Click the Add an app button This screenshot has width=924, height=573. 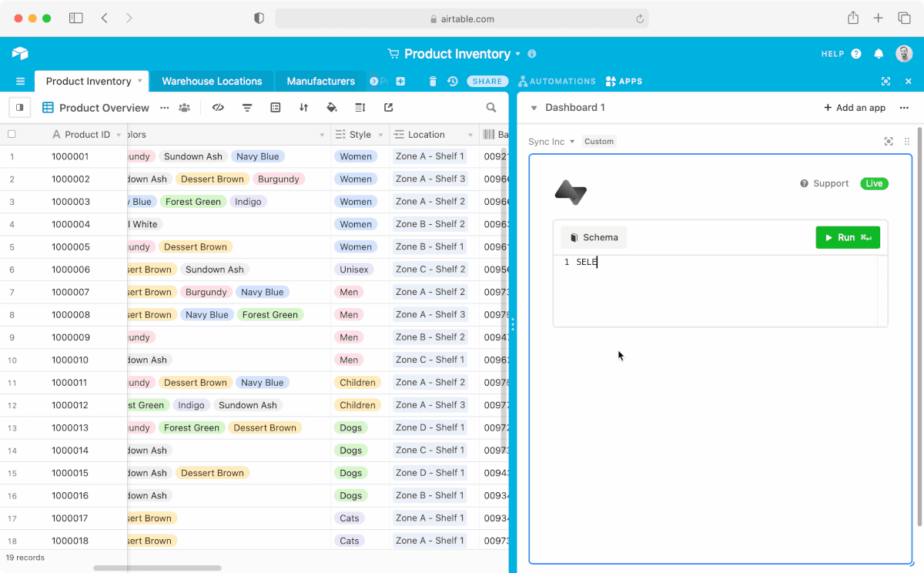click(x=855, y=108)
